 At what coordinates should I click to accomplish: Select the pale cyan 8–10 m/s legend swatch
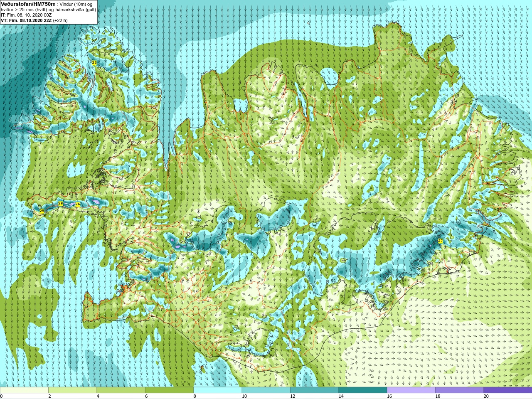(217, 390)
